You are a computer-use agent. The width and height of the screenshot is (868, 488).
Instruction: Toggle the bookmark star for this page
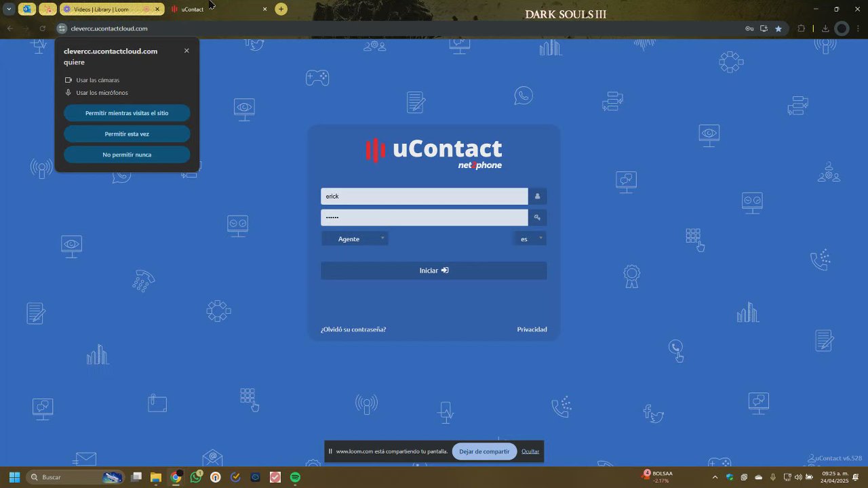pyautogui.click(x=778, y=28)
